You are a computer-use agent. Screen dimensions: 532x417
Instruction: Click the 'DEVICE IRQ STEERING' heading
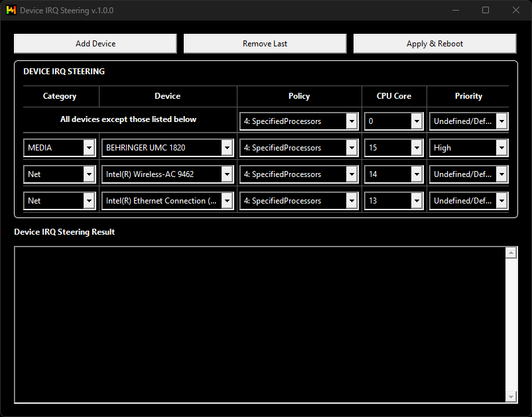tap(64, 72)
